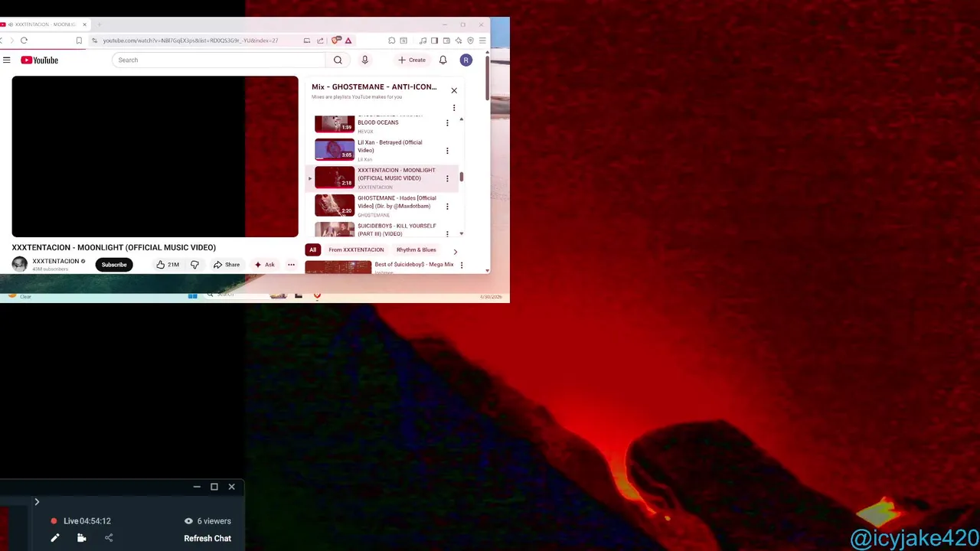Open the browser music note media control icon
Viewport: 980px width, 551px height.
click(x=423, y=41)
